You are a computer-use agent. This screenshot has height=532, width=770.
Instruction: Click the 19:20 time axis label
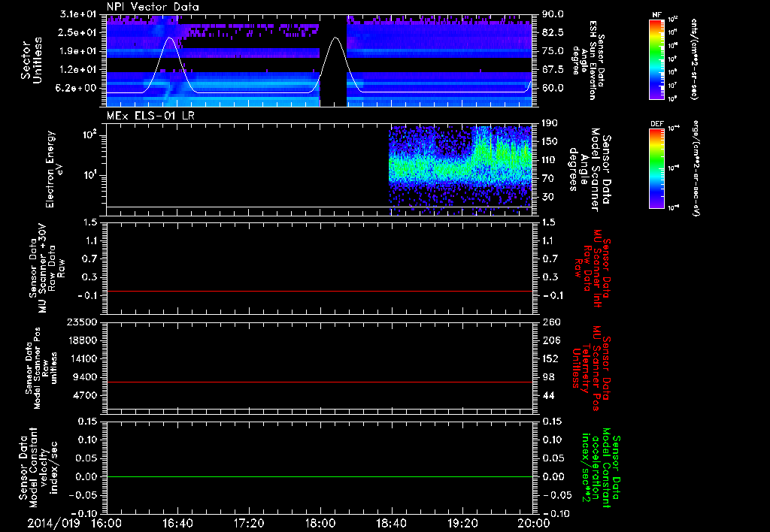point(462,523)
